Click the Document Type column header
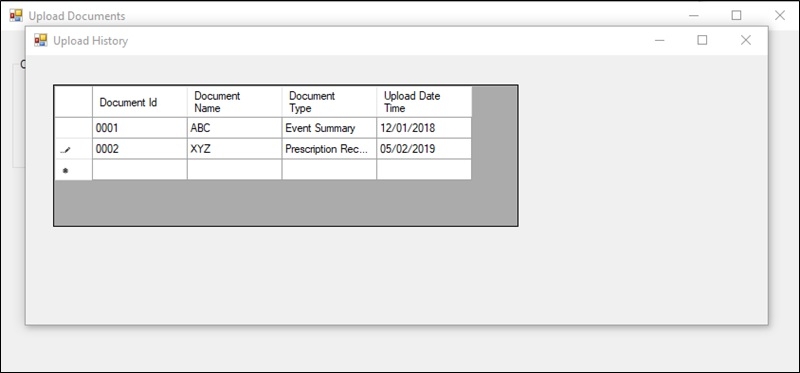Image resolution: width=800 pixels, height=373 pixels. click(x=330, y=102)
